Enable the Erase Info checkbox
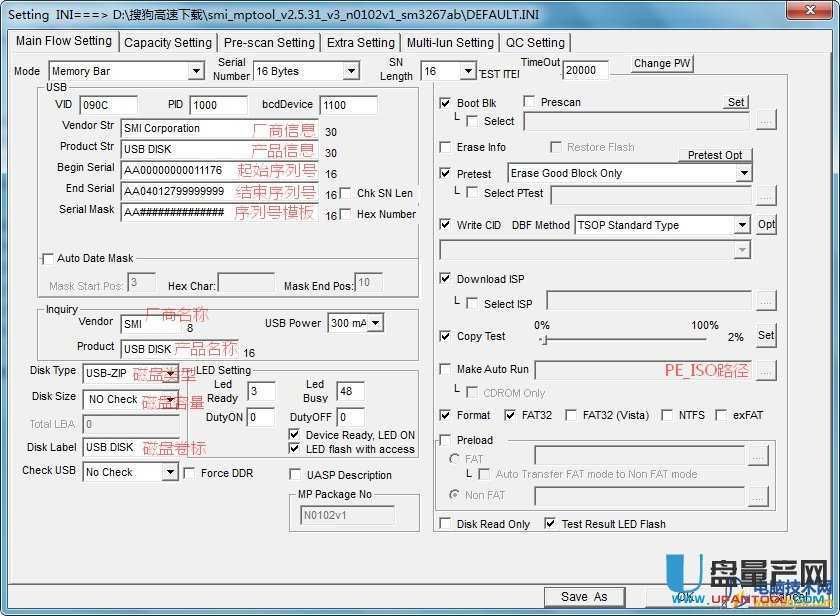Image resolution: width=840 pixels, height=616 pixels. click(x=446, y=147)
